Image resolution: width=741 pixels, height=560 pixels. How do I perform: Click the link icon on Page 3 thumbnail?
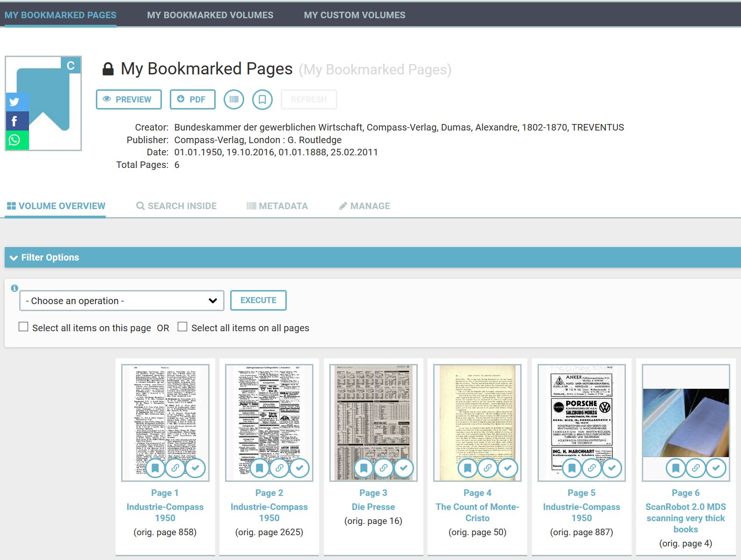point(384,468)
